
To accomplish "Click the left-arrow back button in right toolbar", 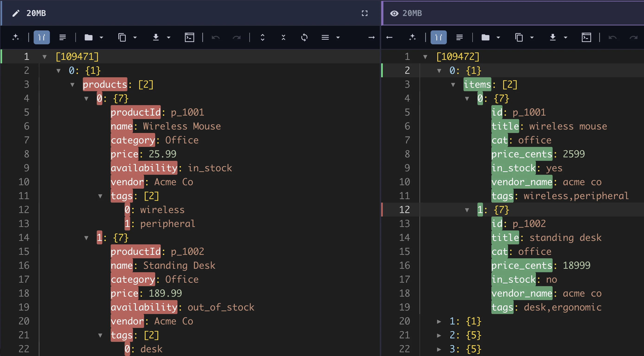I will [x=390, y=38].
